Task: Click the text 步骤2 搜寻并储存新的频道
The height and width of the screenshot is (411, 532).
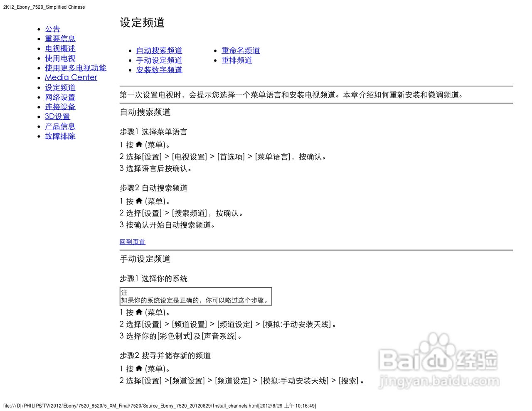Action: click(x=165, y=355)
